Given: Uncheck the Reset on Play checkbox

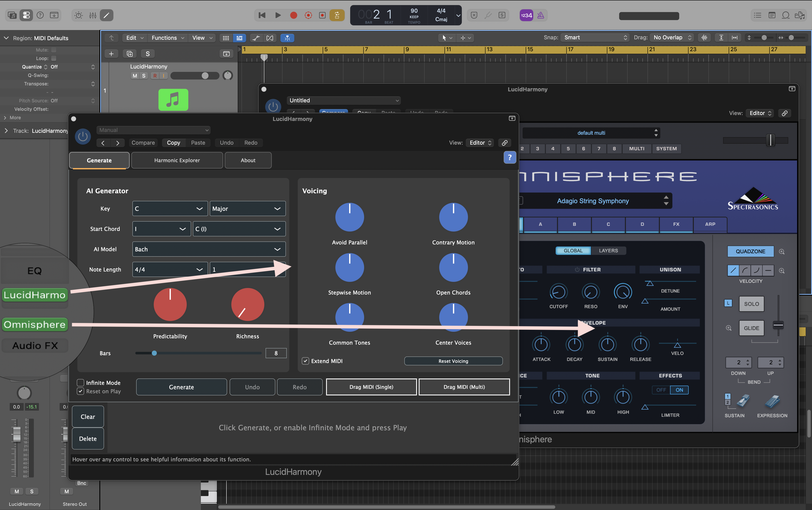Looking at the screenshot, I should point(80,391).
